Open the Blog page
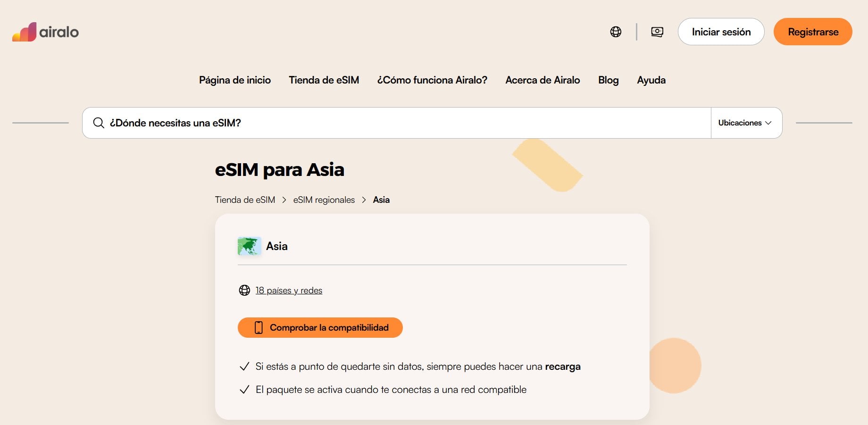This screenshot has height=425, width=868. point(608,80)
